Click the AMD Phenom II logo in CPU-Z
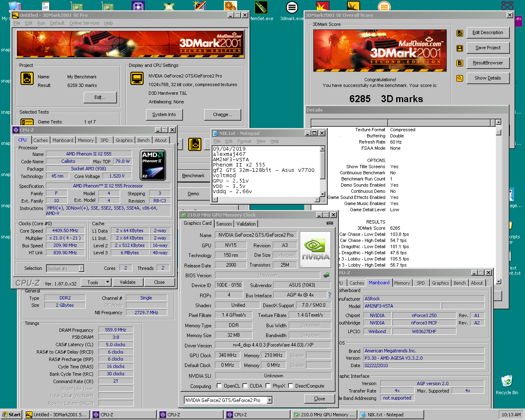525x420 pixels. [x=153, y=166]
